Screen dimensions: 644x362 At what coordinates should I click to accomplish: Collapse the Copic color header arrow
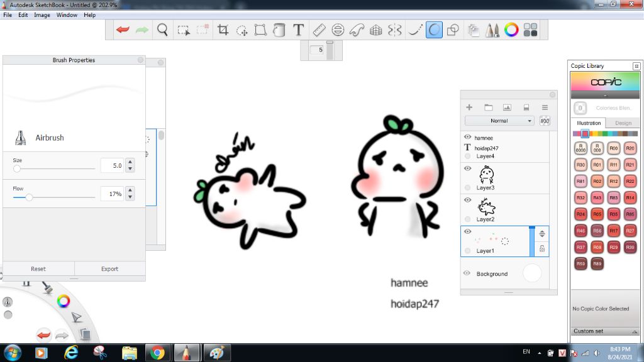(x=605, y=96)
